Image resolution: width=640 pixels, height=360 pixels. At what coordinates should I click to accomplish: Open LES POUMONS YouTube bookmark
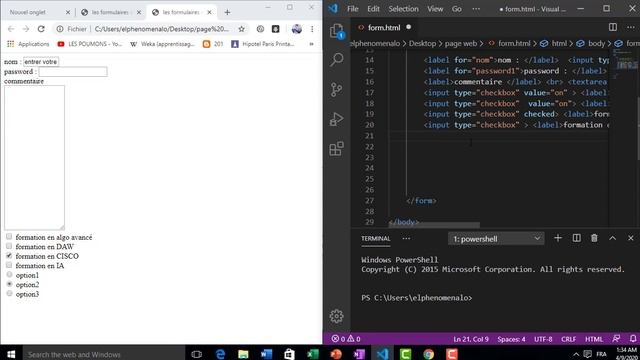(90, 44)
